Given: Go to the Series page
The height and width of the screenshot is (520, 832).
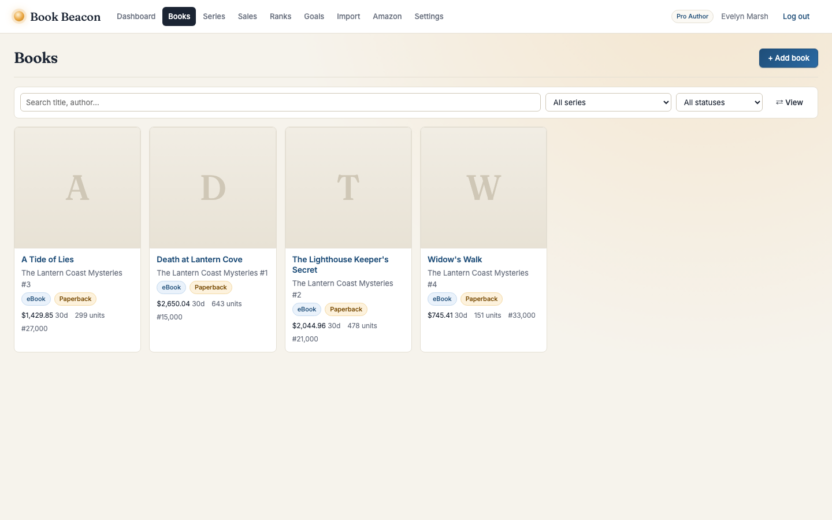Looking at the screenshot, I should 214,16.
